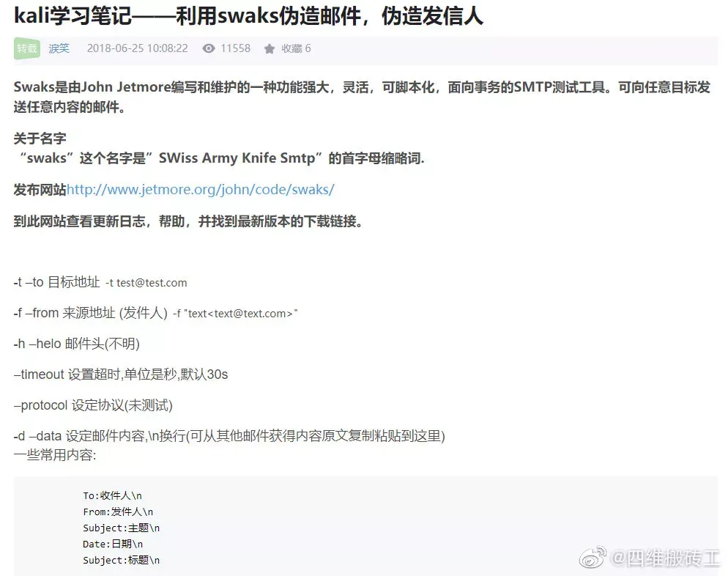Click the --protocol option description line
This screenshot has width=728, height=576.
tap(93, 405)
